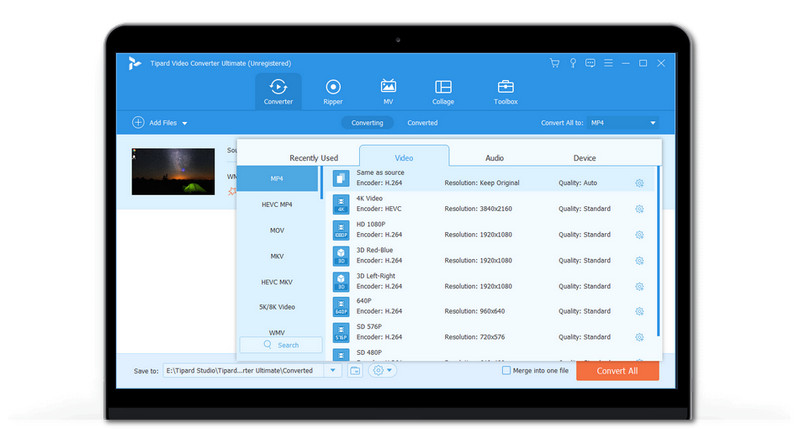Image resolution: width=800 pixels, height=429 pixels.
Task: Open the MV module
Action: [x=388, y=92]
